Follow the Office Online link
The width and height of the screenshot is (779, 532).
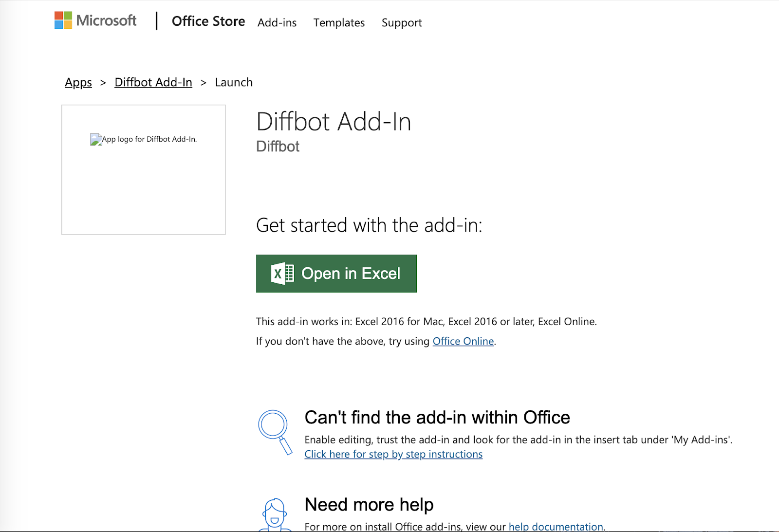(463, 341)
